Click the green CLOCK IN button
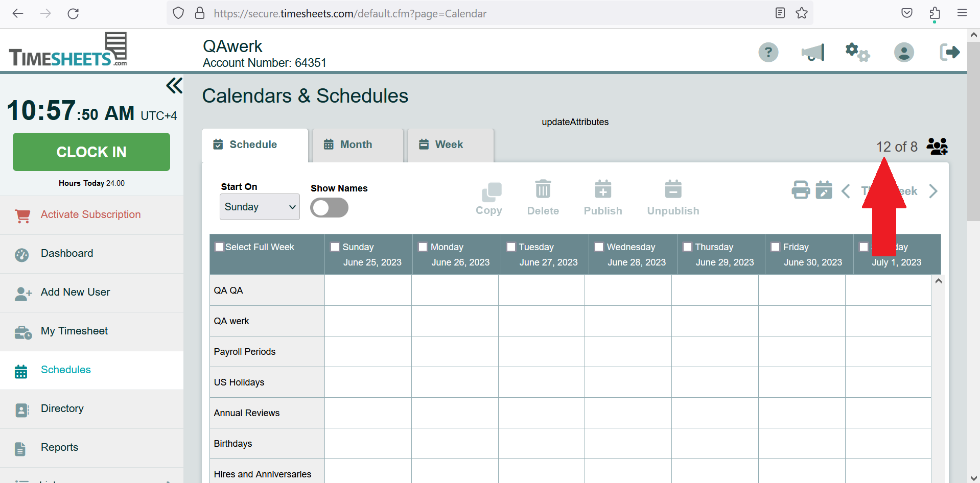Viewport: 980px width, 483px height. (91, 152)
